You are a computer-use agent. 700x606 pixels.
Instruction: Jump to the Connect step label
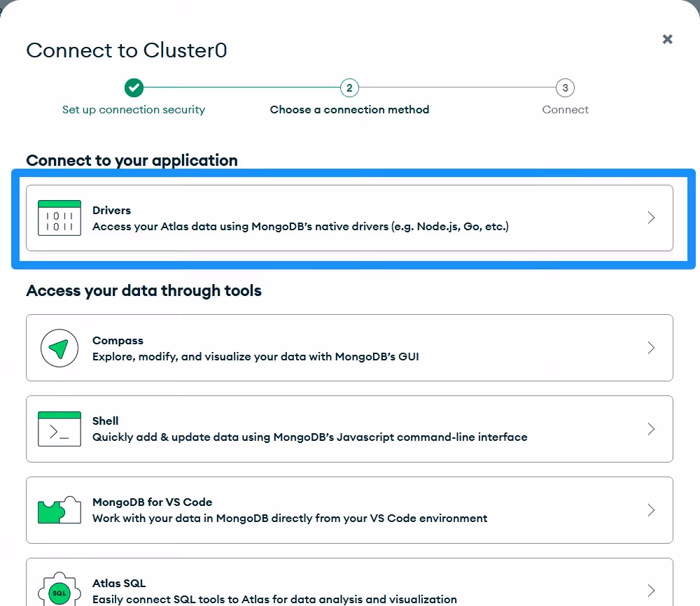[565, 110]
